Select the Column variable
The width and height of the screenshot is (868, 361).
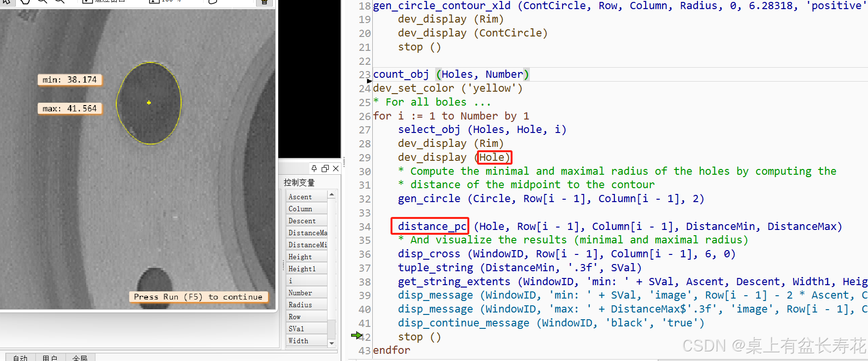pyautogui.click(x=306, y=209)
